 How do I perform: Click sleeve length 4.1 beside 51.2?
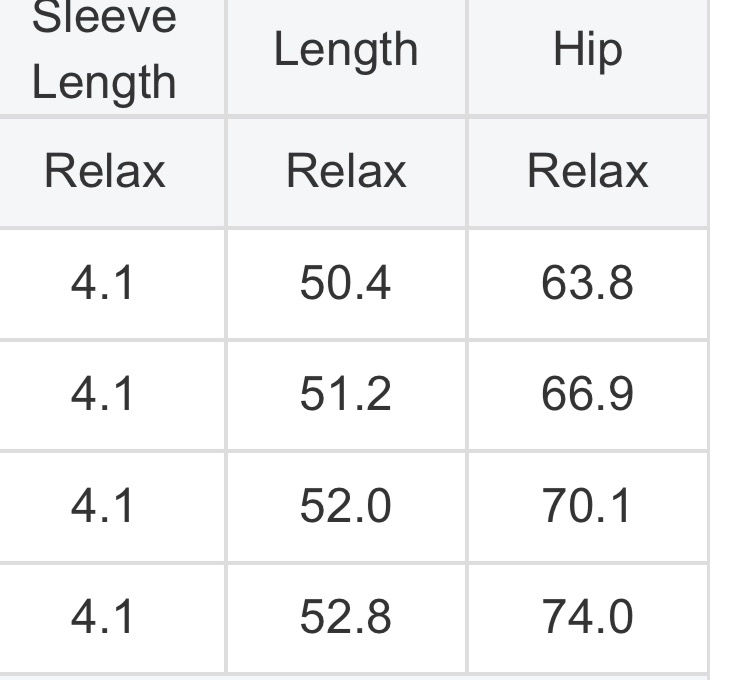tap(102, 395)
